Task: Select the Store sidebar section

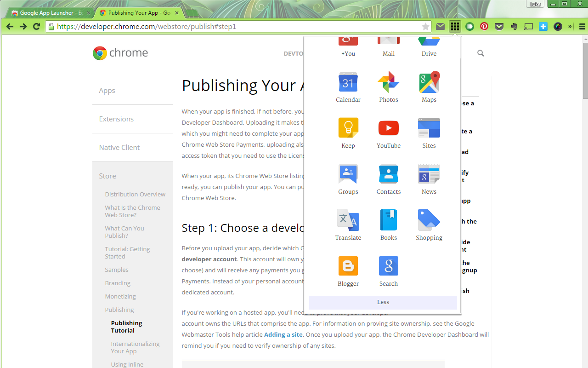Action: tap(107, 176)
